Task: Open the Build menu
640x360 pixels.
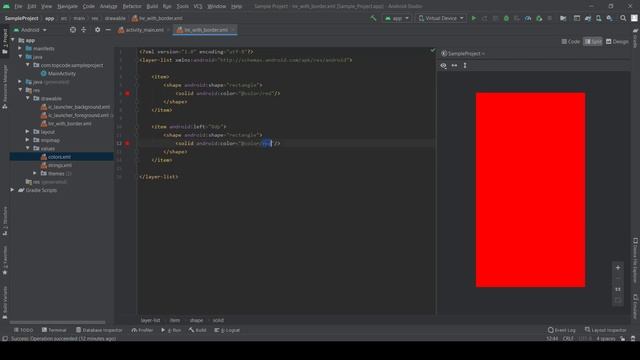Action: pos(152,7)
